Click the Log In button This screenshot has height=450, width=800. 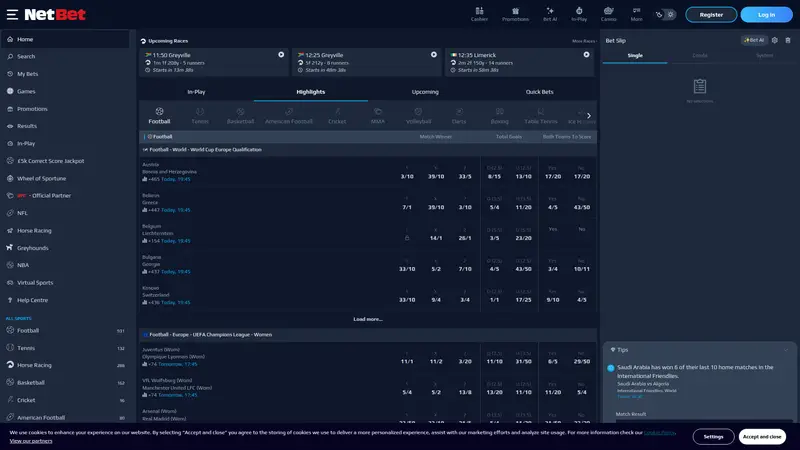(x=766, y=15)
